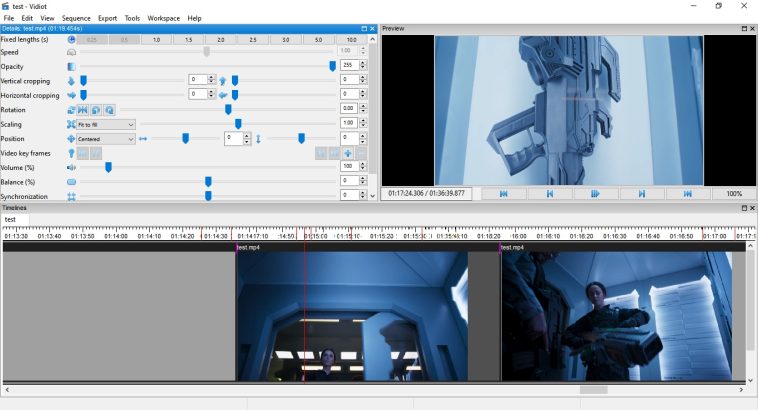
Task: Jump to sequence start in Preview
Action: click(x=503, y=193)
